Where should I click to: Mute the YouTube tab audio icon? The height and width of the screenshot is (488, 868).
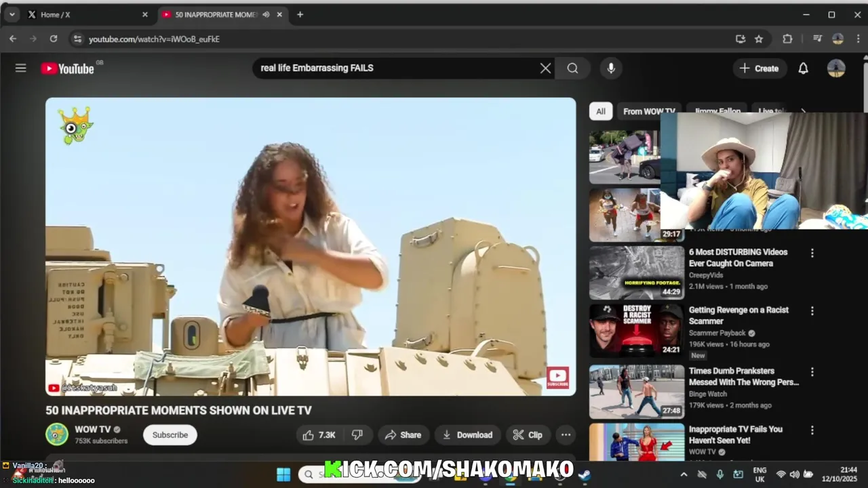[266, 14]
